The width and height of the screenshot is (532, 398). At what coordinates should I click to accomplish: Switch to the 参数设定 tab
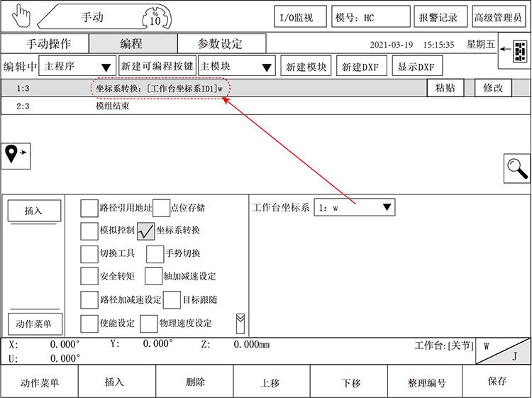pos(221,44)
